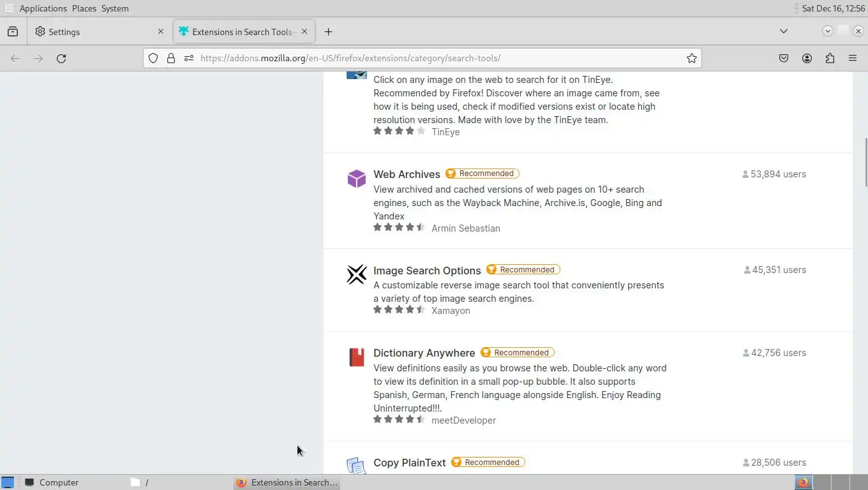
Task: Switch to the Settings tab
Action: point(99,31)
